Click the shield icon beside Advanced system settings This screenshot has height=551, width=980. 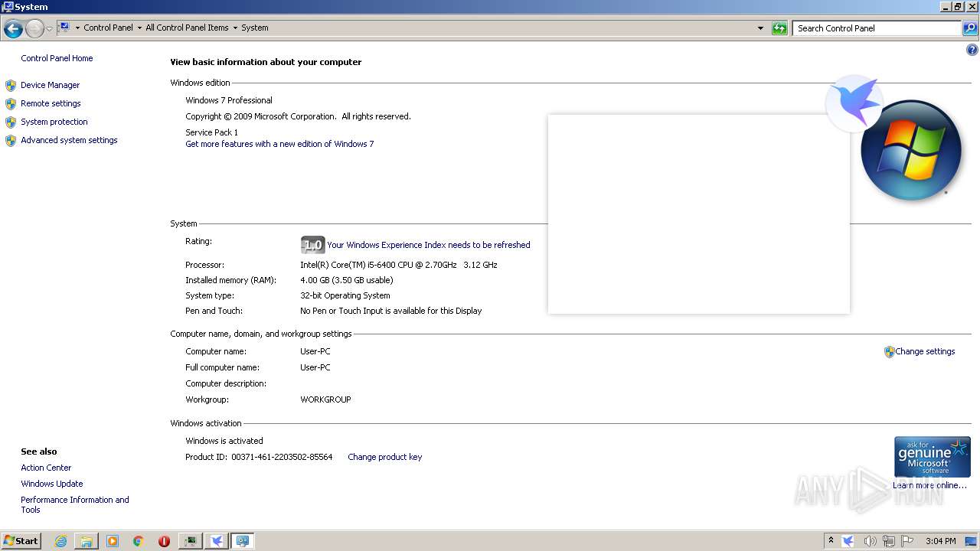click(11, 141)
